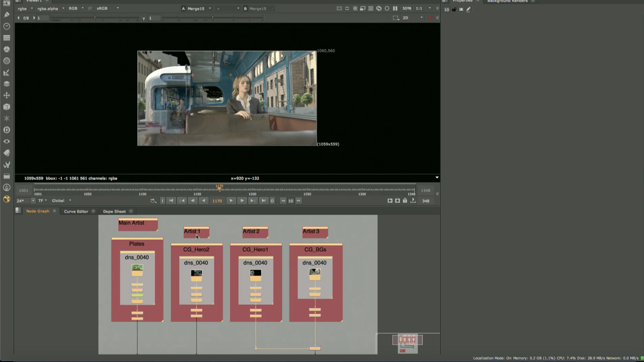The height and width of the screenshot is (362, 644).
Task: Toggle the timeline lock icon
Action: (x=405, y=201)
